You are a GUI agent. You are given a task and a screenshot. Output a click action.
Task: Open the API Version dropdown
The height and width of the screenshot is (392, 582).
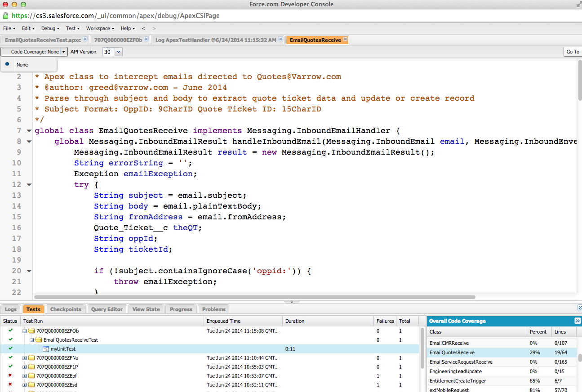118,52
